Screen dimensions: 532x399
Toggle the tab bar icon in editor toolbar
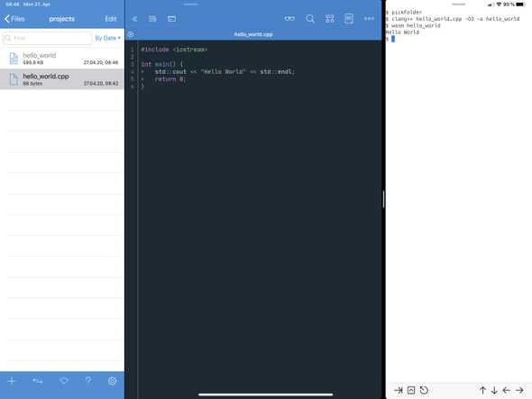(x=171, y=19)
